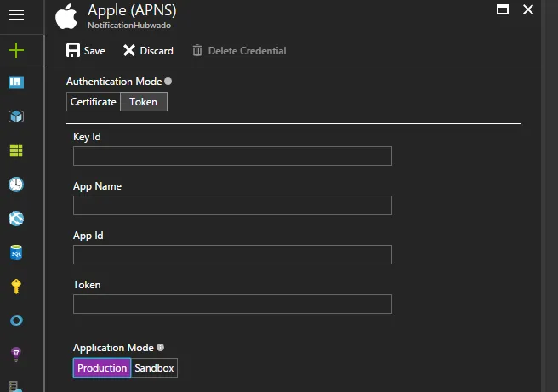Focus the Key Id input field
The width and height of the screenshot is (558, 392).
(x=232, y=156)
